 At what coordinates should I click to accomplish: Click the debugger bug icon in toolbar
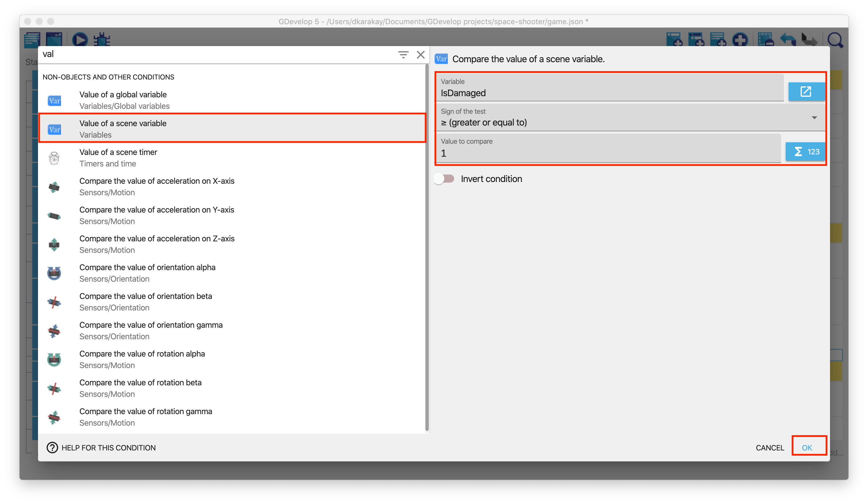coord(102,40)
